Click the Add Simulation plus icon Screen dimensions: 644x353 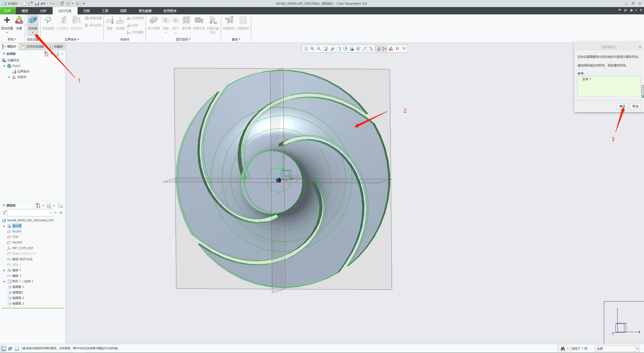tap(7, 20)
